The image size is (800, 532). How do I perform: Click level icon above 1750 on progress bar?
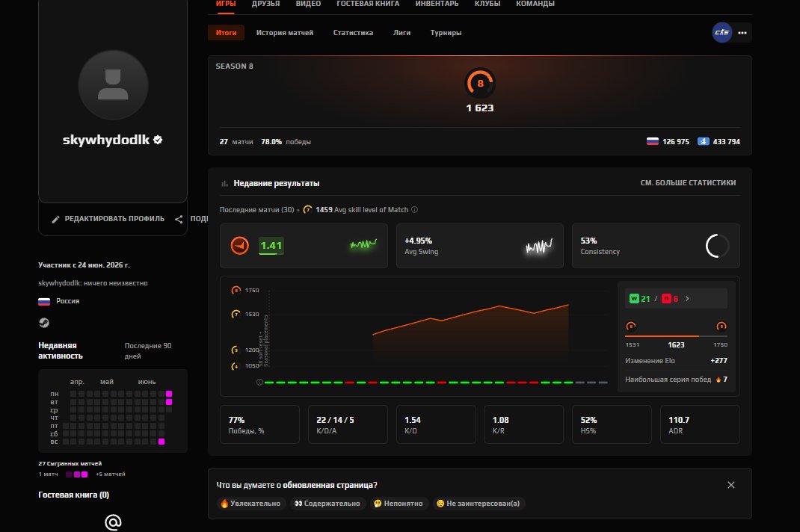pos(721,326)
